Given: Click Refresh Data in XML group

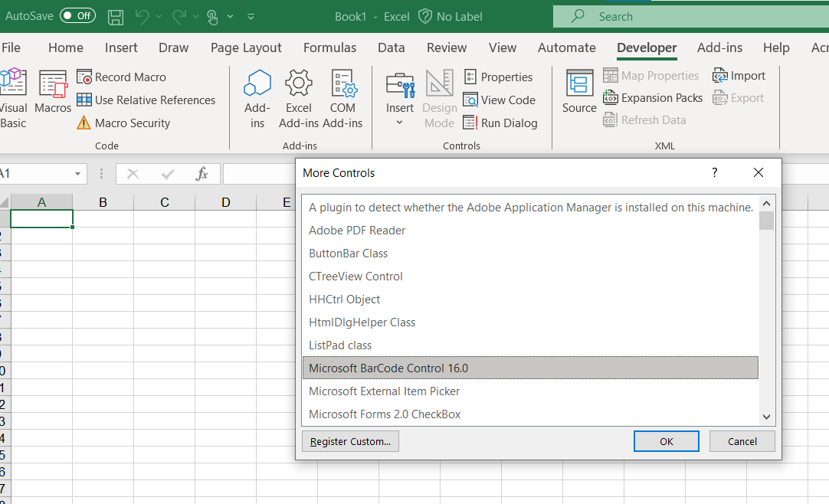Looking at the screenshot, I should coord(644,120).
